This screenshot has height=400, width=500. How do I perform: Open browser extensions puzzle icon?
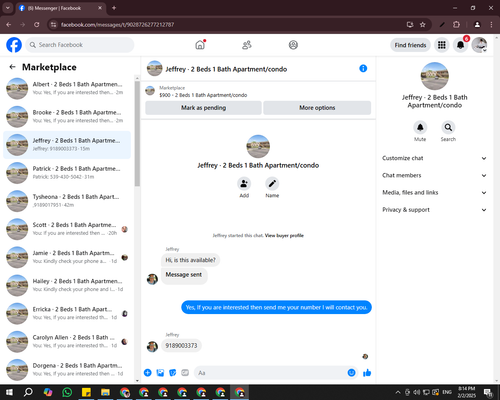(x=456, y=25)
